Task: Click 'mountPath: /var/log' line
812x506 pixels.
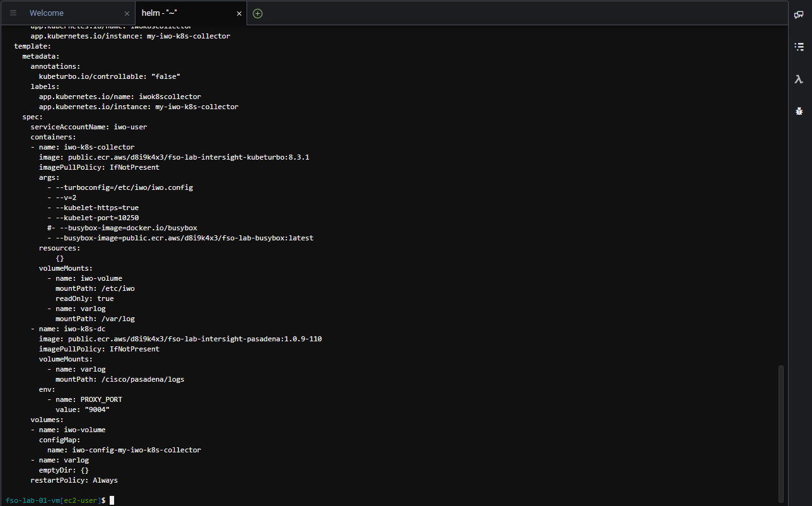Action: (95, 319)
